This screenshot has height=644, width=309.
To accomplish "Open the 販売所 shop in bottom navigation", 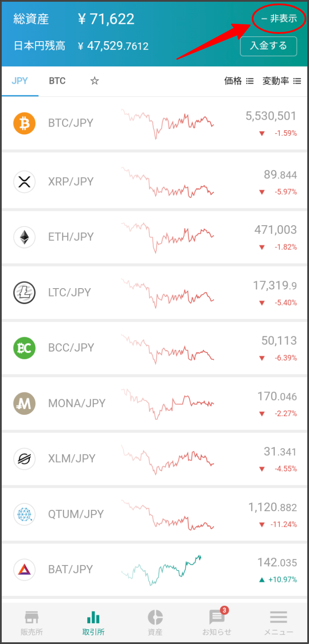I will tap(32, 622).
